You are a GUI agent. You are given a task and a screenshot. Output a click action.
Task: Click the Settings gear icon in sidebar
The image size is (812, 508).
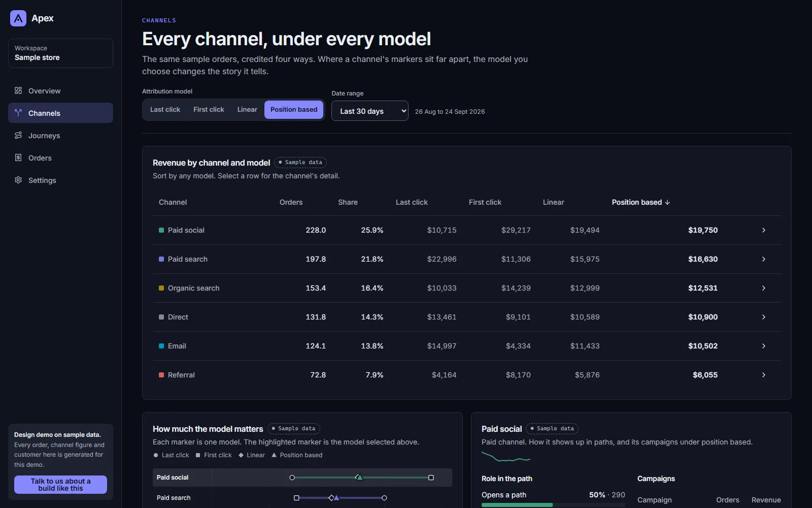pos(18,180)
